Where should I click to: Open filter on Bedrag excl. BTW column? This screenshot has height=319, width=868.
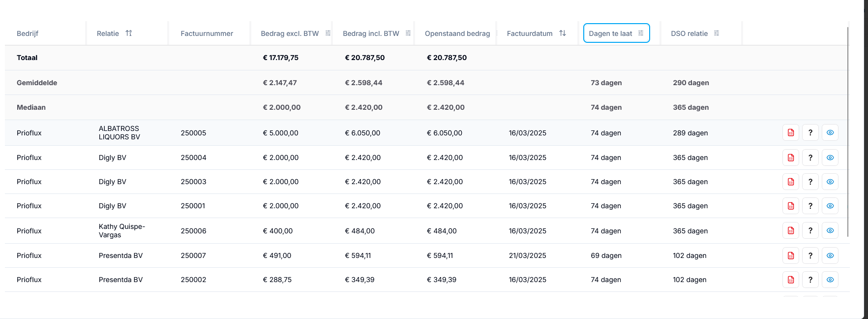pyautogui.click(x=328, y=33)
